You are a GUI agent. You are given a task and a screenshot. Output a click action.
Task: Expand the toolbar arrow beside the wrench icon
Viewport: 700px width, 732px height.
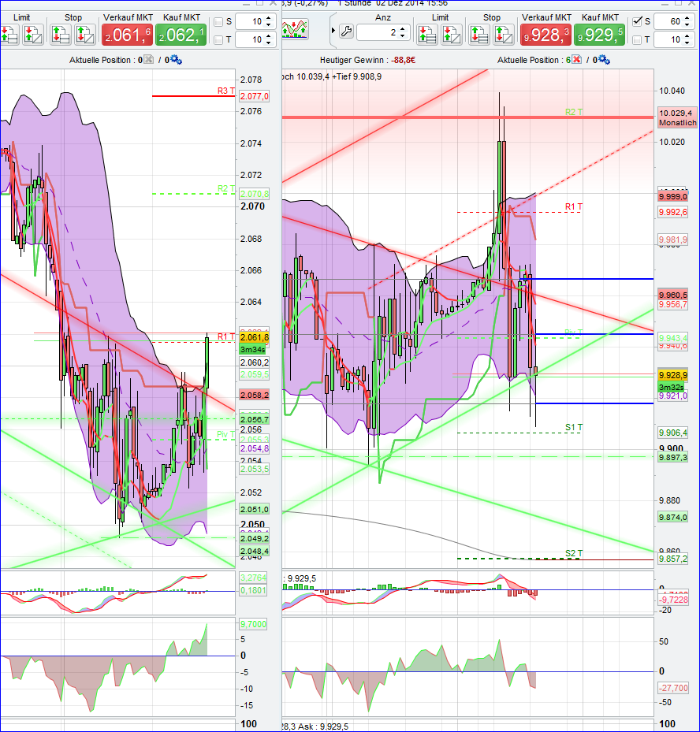pos(332,30)
